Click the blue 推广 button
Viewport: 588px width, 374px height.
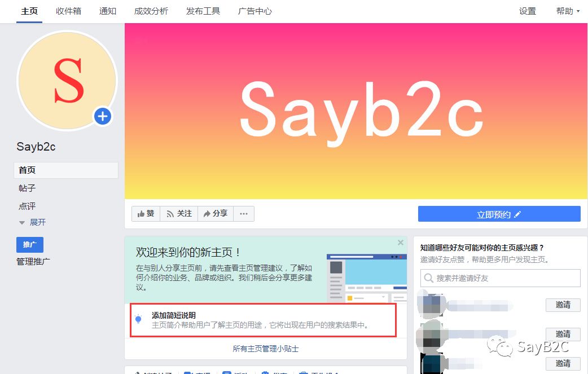(x=30, y=245)
